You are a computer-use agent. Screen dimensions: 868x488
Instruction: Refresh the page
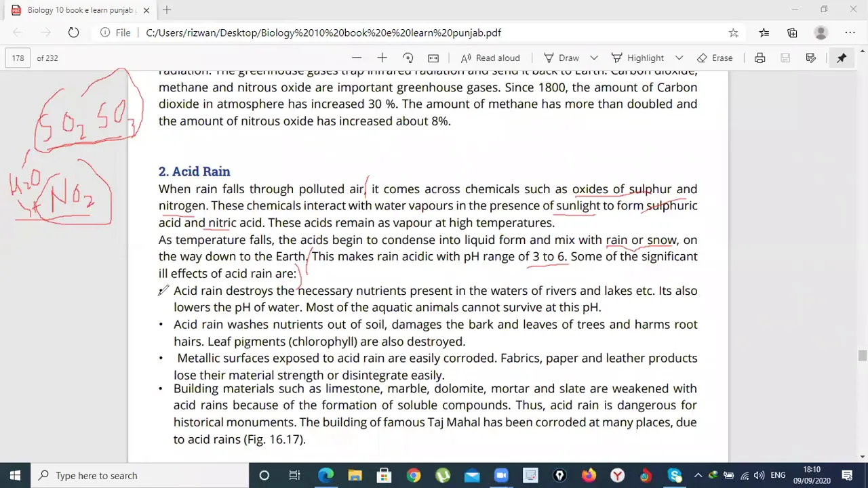(73, 33)
